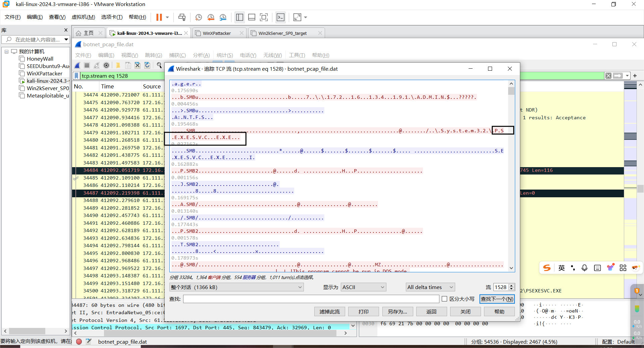This screenshot has width=644, height=348.
Task: Open VMware 文件(F) menu
Action: tap(13, 17)
